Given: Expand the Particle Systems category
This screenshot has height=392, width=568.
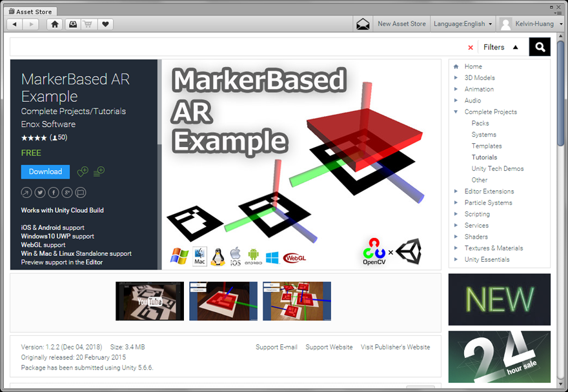Looking at the screenshot, I should 456,202.
